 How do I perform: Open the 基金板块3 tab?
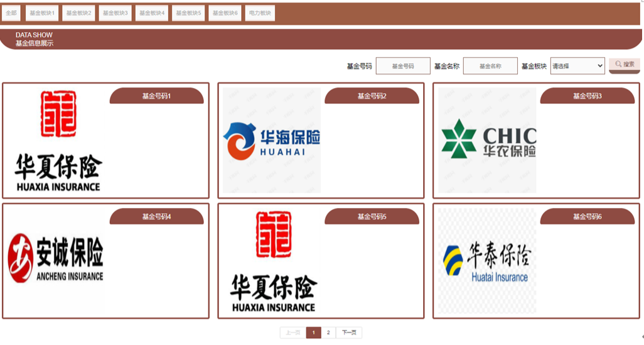pos(115,13)
